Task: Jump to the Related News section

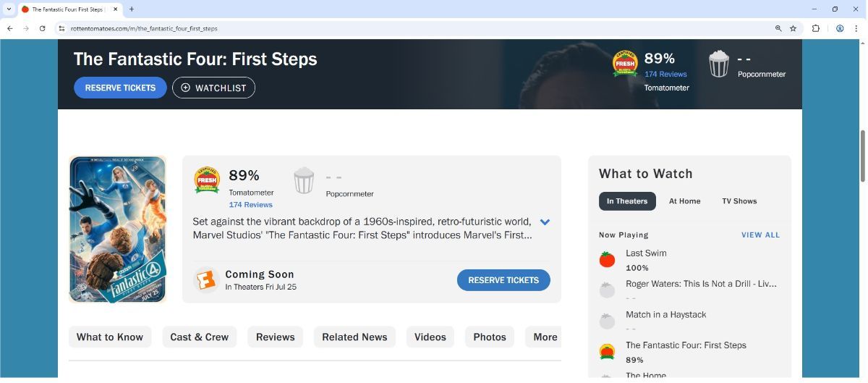Action: coord(354,337)
